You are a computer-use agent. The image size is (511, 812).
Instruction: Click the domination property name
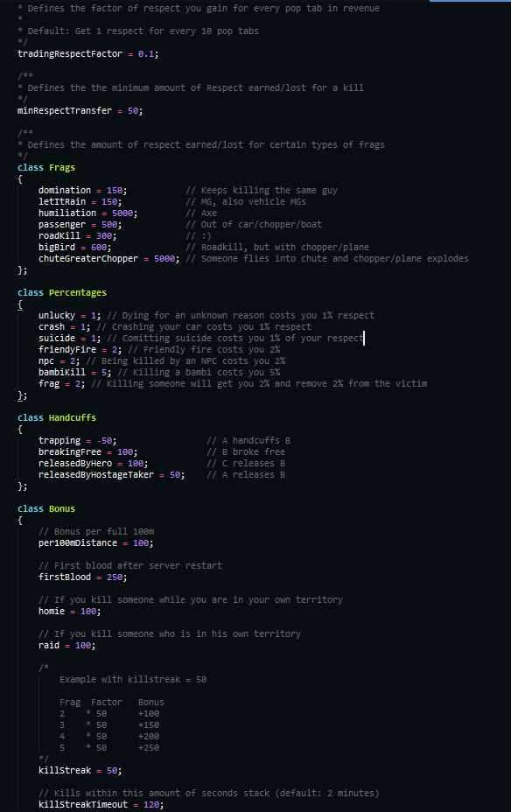[65, 191]
